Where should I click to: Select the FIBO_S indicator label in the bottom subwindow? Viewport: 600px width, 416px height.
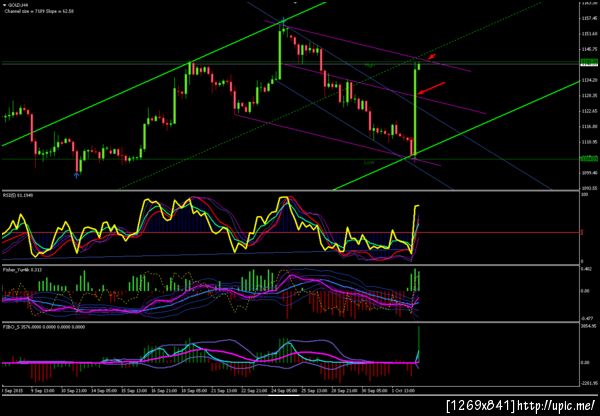pos(44,327)
